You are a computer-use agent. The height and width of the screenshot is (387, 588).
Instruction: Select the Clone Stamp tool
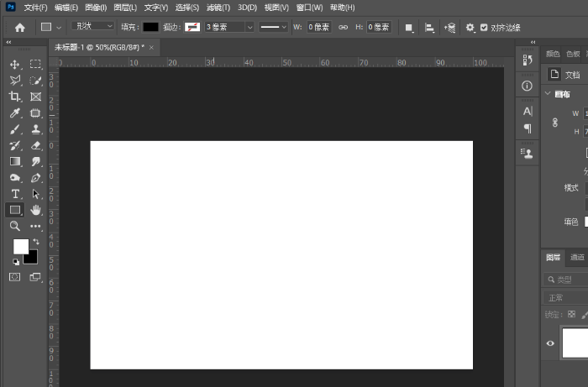point(35,129)
